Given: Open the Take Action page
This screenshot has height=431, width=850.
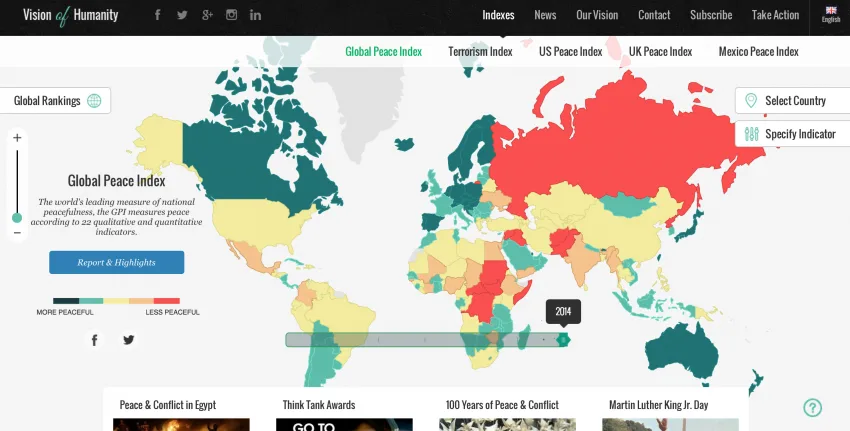Looking at the screenshot, I should 775,15.
